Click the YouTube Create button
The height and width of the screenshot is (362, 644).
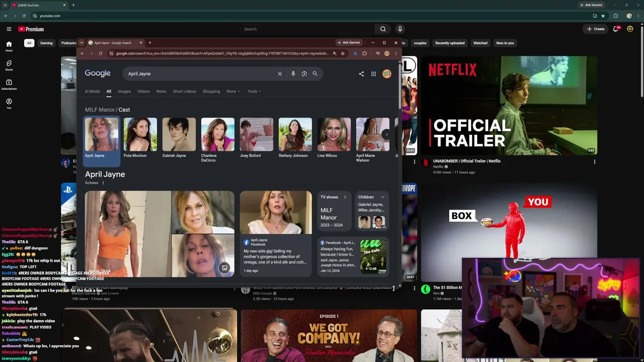pos(596,29)
